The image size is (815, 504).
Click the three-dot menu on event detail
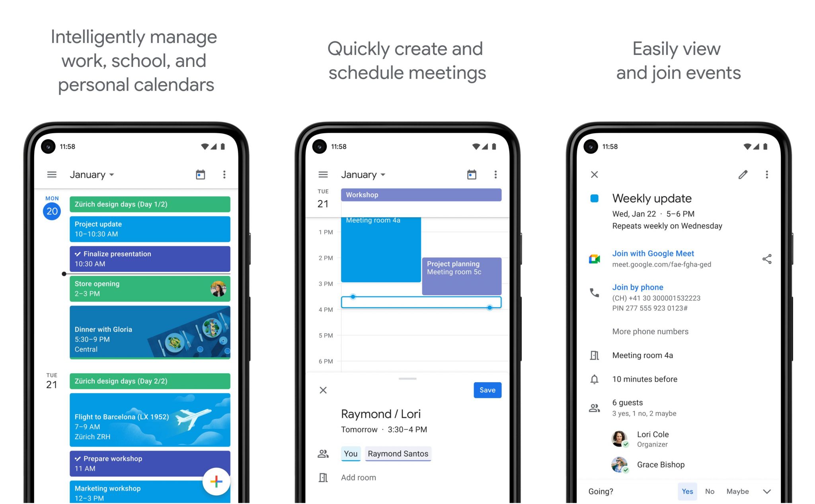point(767,175)
